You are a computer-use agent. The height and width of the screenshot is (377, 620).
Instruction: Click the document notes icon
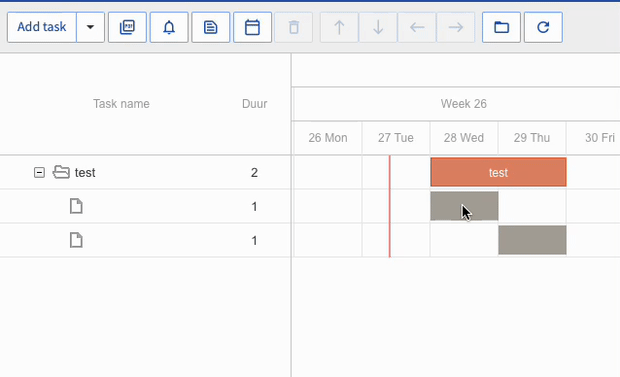click(x=211, y=27)
